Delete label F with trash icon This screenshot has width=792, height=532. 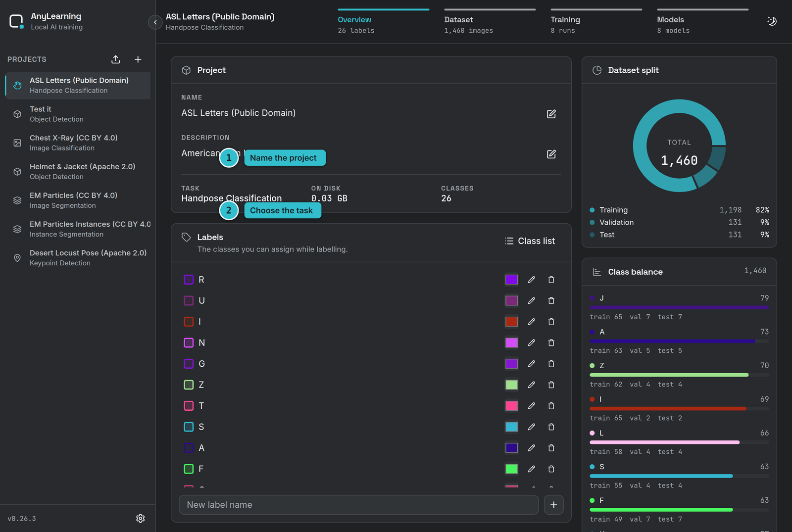pyautogui.click(x=551, y=469)
